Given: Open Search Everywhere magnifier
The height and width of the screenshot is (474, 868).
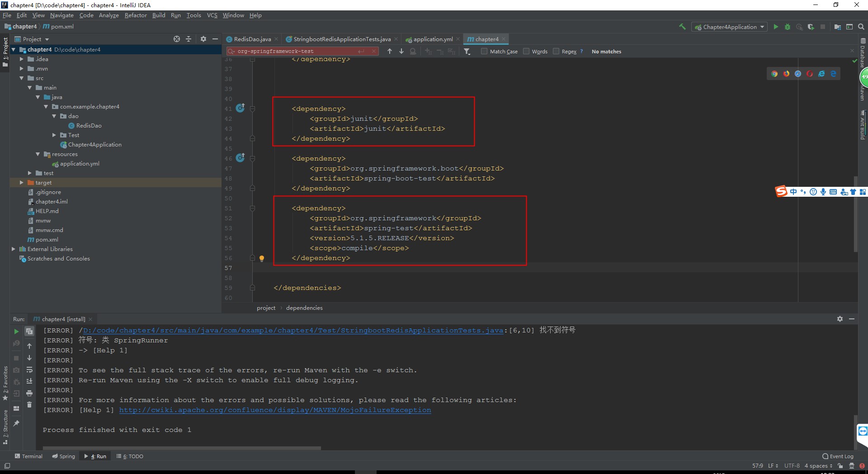Looking at the screenshot, I should click(x=860, y=27).
